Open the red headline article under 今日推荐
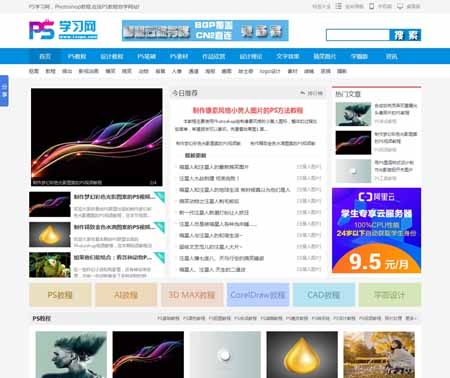 click(248, 110)
